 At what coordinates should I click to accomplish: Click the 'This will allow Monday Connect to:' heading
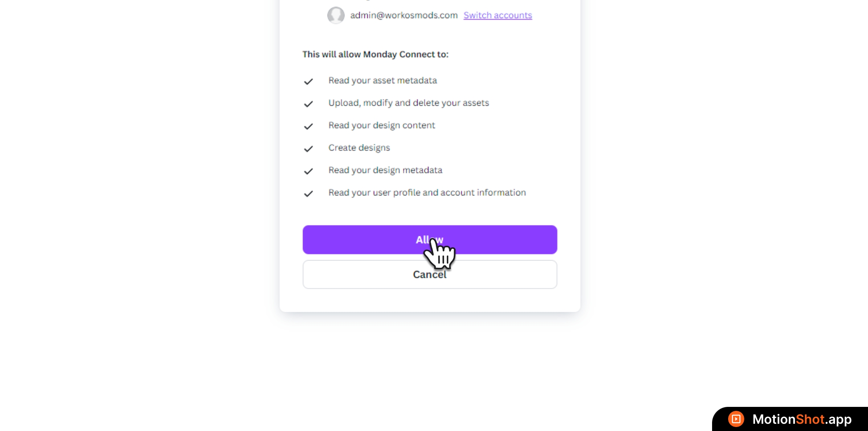coord(375,54)
